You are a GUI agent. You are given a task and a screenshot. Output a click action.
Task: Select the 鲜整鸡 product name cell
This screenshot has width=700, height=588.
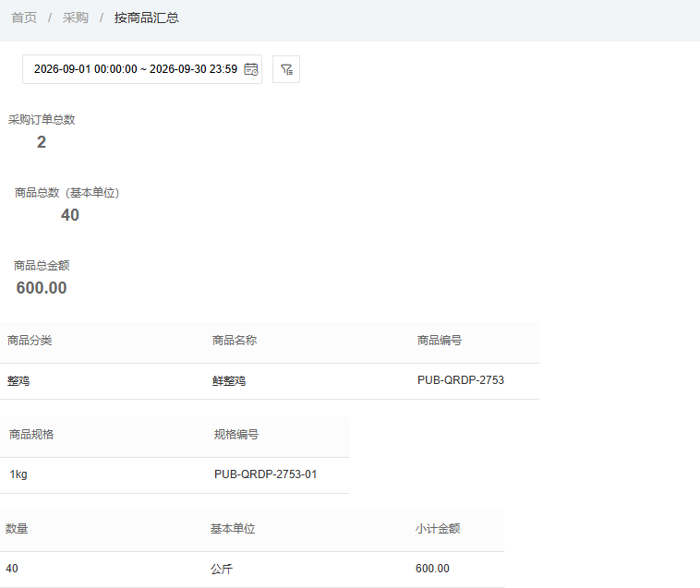[229, 380]
